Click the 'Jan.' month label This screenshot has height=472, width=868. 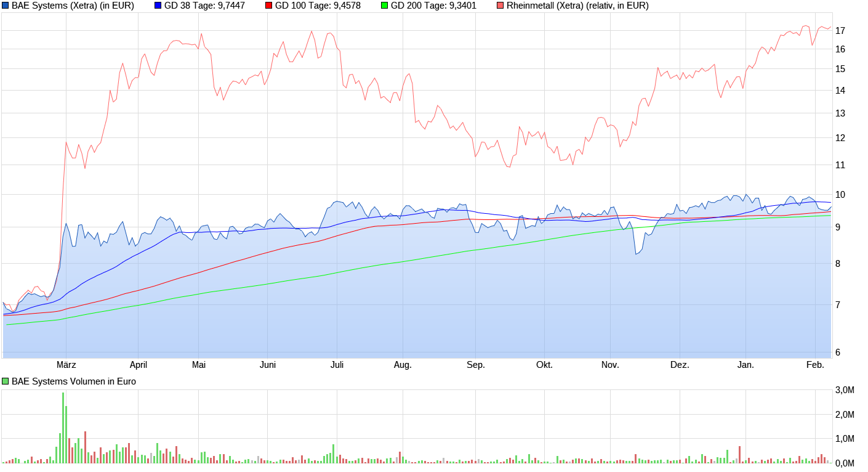746,365
